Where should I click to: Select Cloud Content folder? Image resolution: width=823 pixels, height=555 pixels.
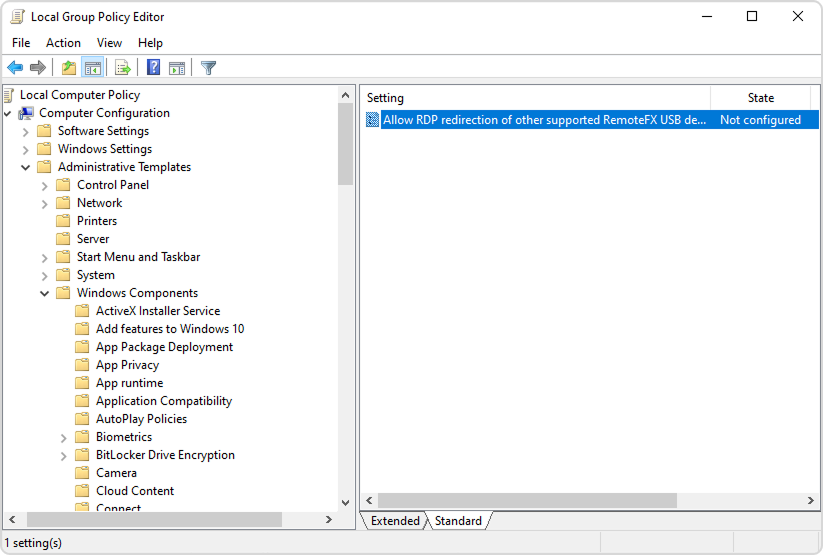[x=135, y=491]
